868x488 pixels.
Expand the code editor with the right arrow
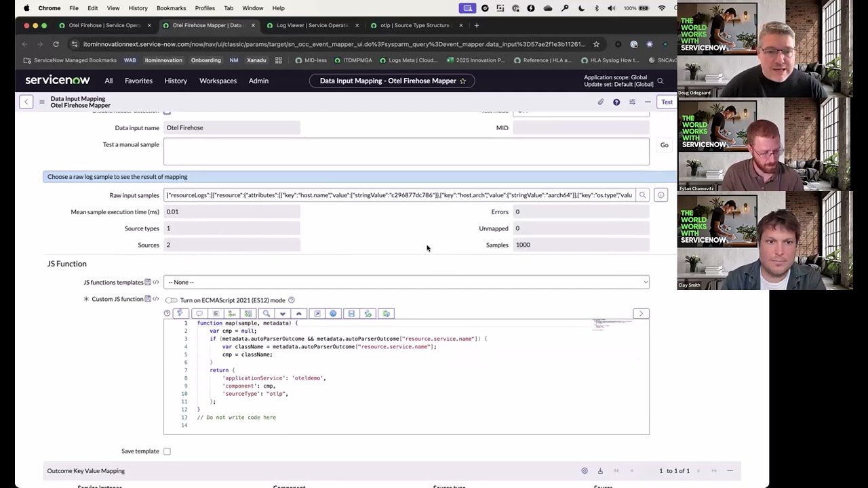(640, 313)
